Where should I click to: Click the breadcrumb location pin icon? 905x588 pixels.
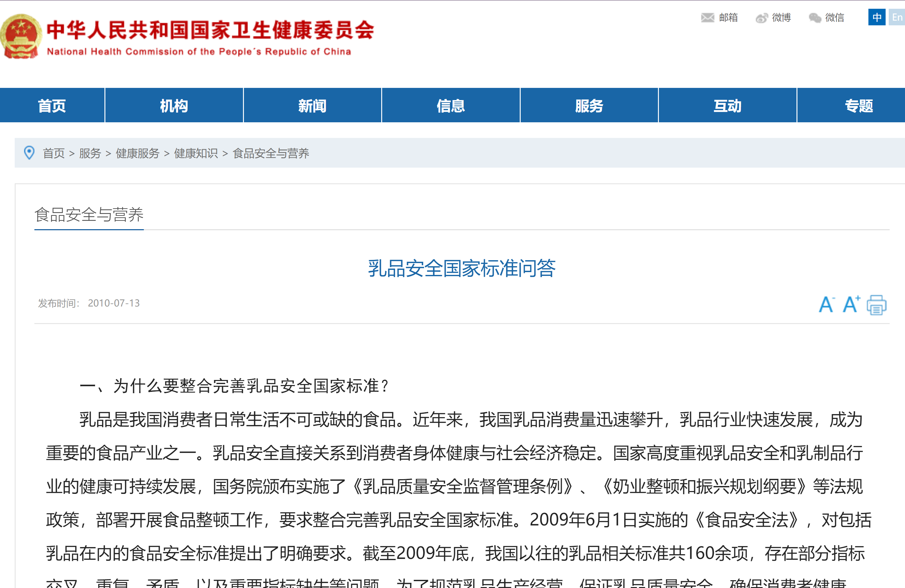(x=29, y=153)
